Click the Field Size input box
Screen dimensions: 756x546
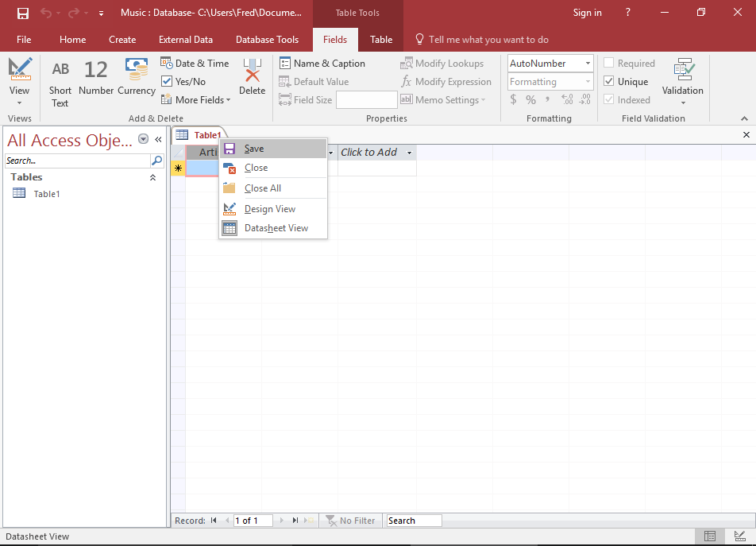[x=366, y=100]
